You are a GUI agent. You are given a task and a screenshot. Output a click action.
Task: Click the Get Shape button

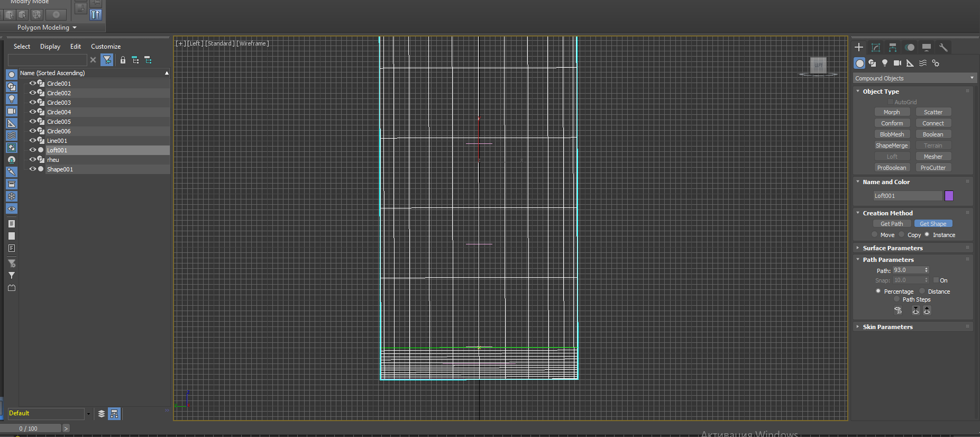(x=933, y=224)
